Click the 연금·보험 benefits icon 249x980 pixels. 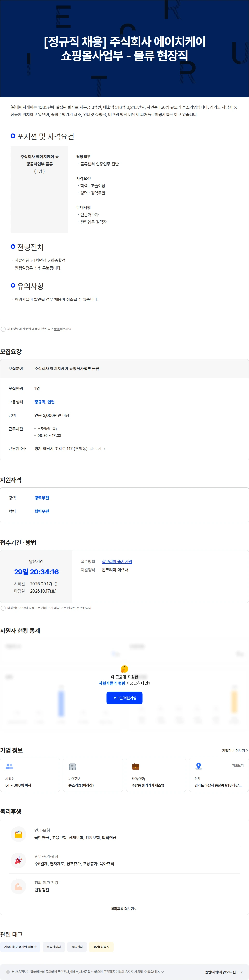18,834
